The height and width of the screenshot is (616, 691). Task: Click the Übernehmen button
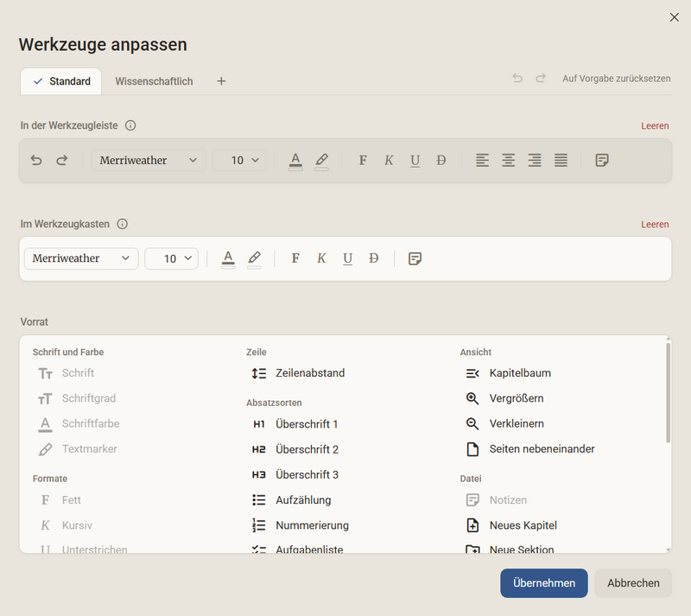pos(544,583)
